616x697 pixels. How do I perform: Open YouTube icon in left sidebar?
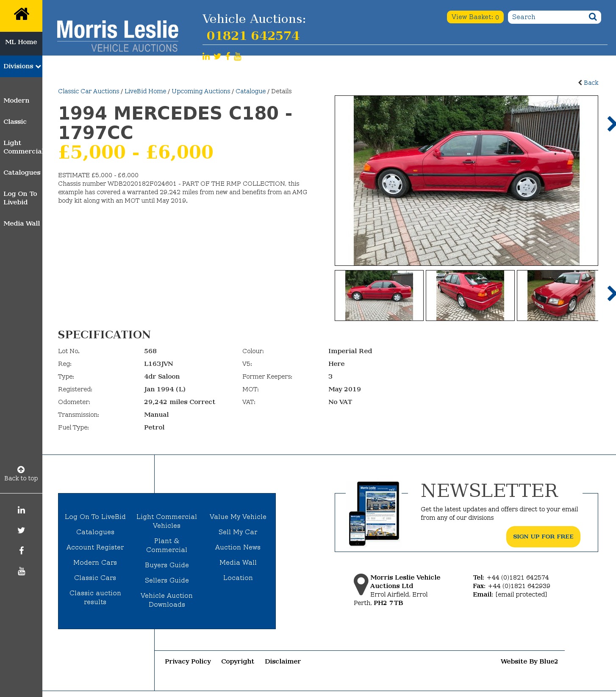pos(21,571)
